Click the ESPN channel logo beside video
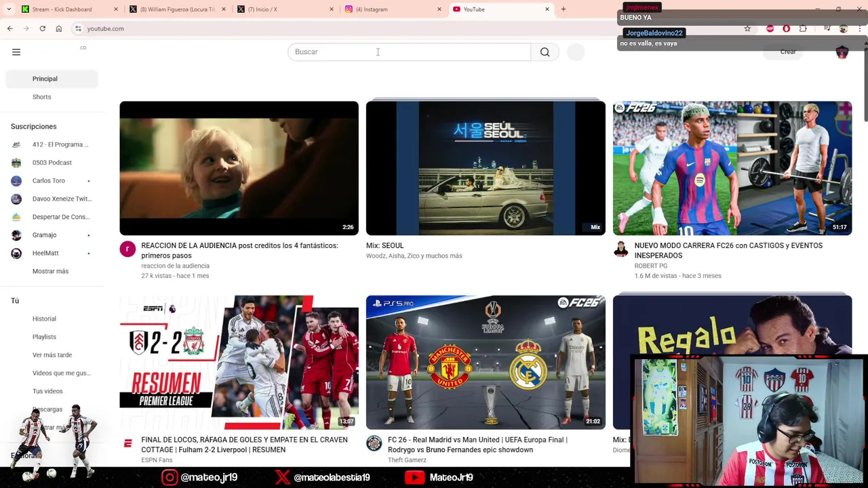Screen dimensions: 868x488 (127, 443)
